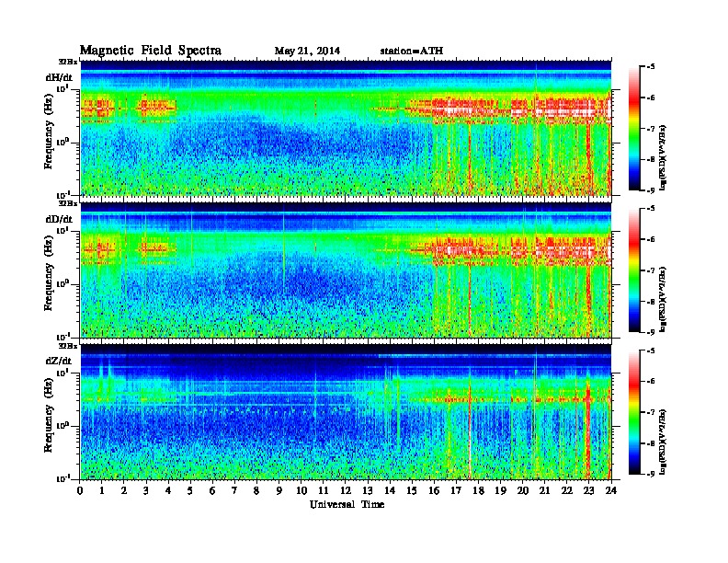Click hour tick "16" on the time axis
The height and width of the screenshot is (563, 728).
coord(434,490)
